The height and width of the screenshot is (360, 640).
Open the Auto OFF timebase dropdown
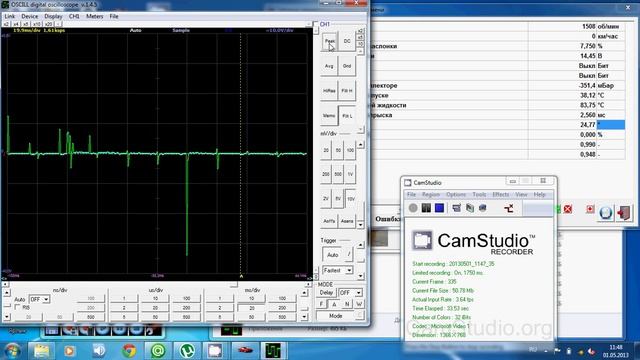(40, 300)
